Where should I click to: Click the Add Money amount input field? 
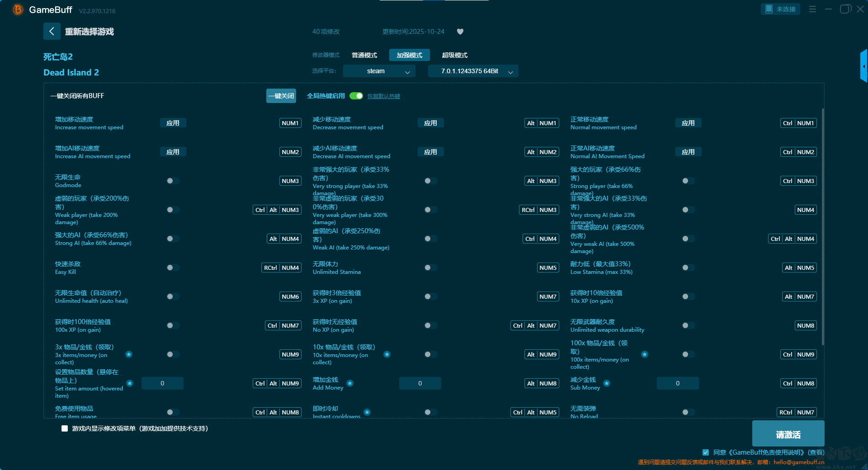[x=420, y=383]
